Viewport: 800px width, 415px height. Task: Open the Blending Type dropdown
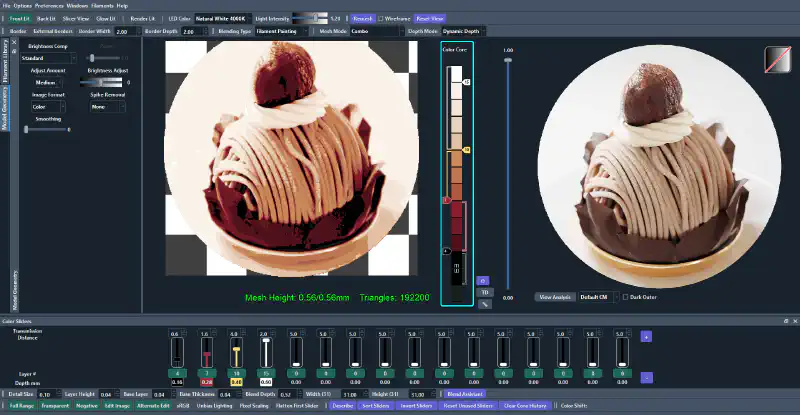281,31
